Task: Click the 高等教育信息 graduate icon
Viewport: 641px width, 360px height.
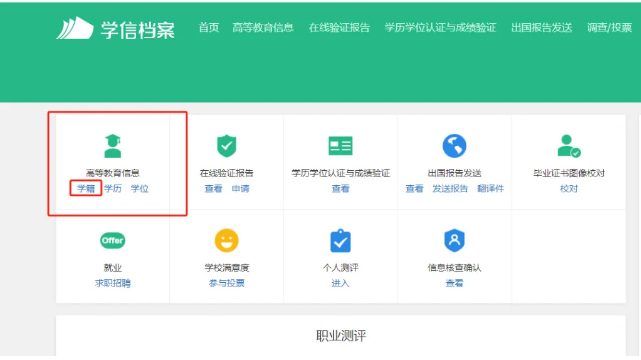Action: pyautogui.click(x=112, y=146)
